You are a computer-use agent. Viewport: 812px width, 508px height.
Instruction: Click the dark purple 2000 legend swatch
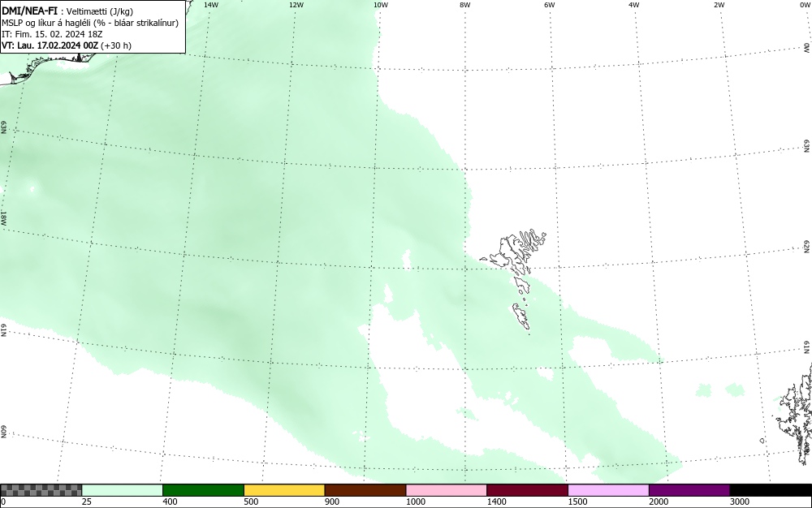[689, 490]
